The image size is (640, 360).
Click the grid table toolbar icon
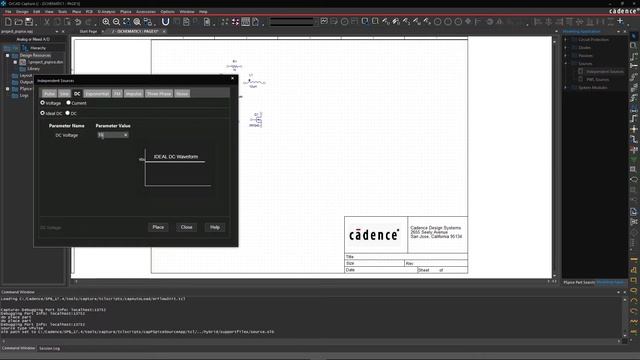(246, 22)
